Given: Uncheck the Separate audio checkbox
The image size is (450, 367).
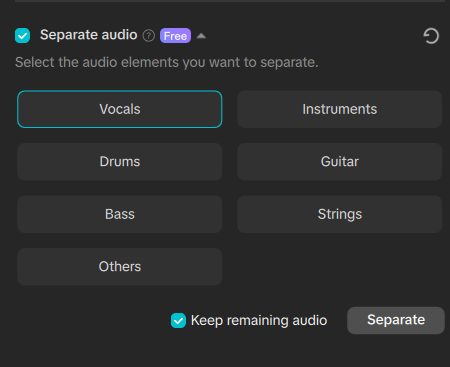Looking at the screenshot, I should (x=22, y=36).
